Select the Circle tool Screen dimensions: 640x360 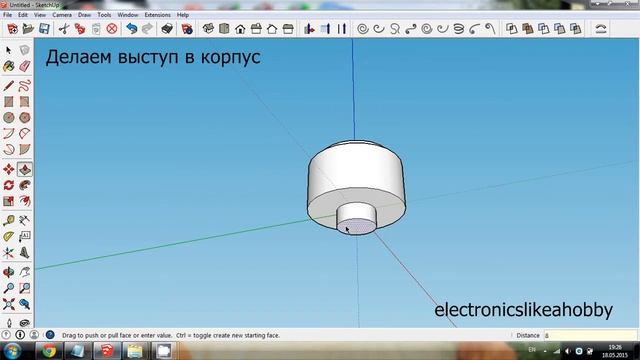coord(9,118)
